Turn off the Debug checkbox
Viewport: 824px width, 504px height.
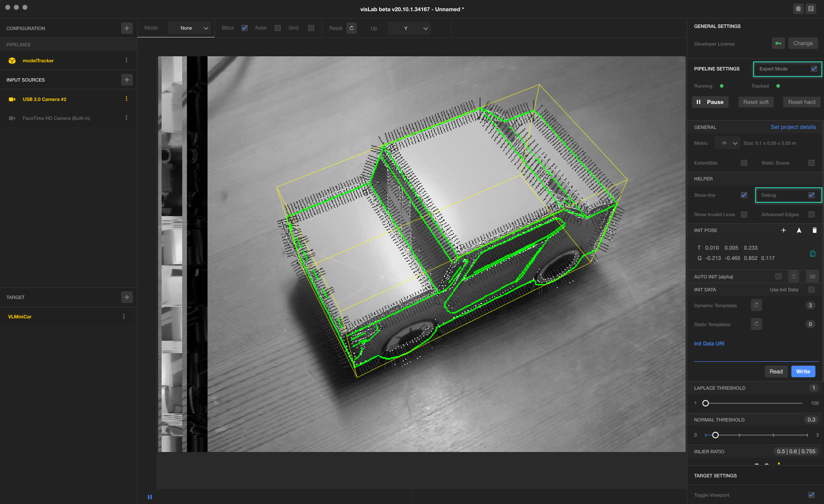811,195
